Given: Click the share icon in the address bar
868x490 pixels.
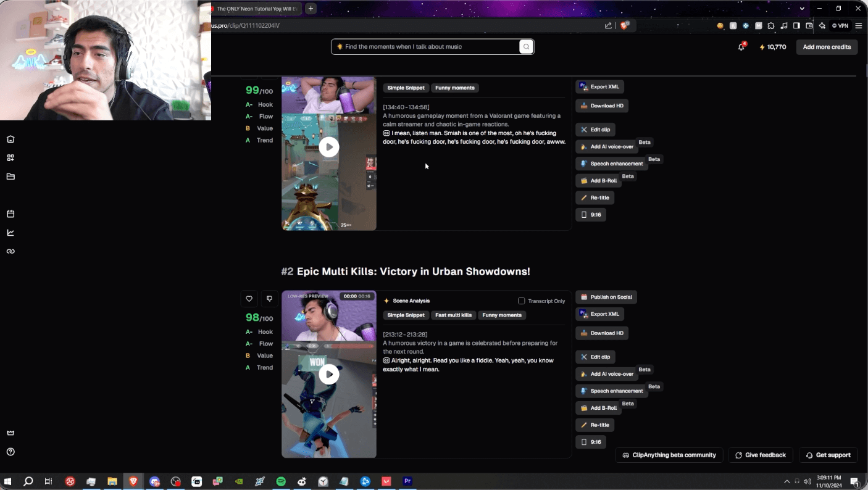Looking at the screenshot, I should pyautogui.click(x=609, y=25).
